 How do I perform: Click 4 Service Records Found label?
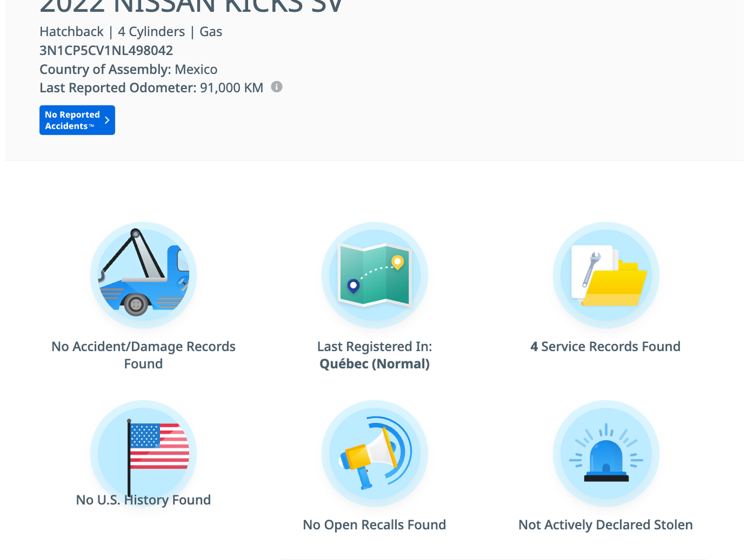point(606,346)
